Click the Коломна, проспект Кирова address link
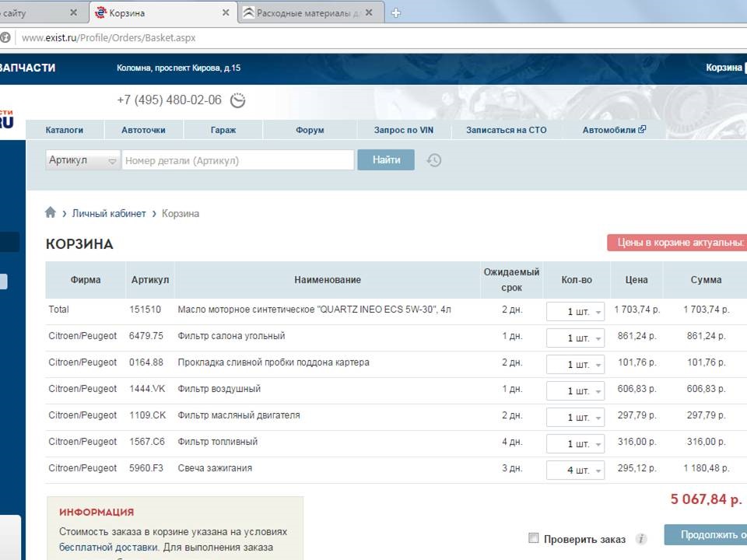 tap(178, 68)
